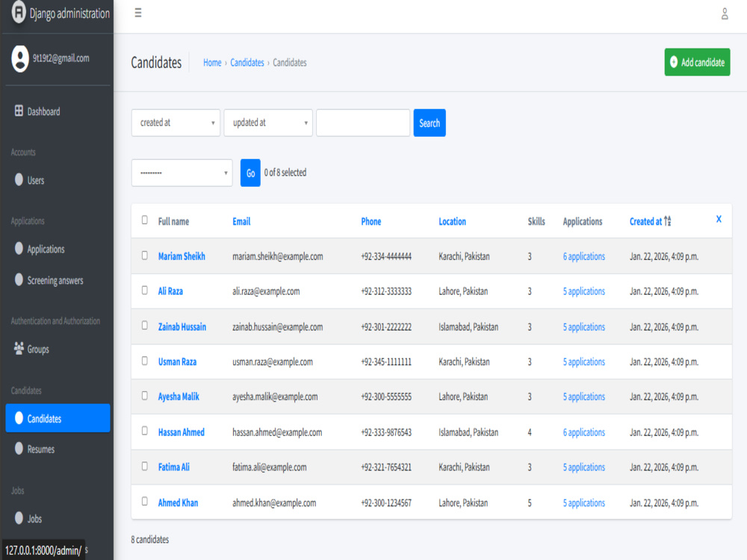Open Fatima Ali candidate record
Screen dimensions: 747x560
point(174,467)
